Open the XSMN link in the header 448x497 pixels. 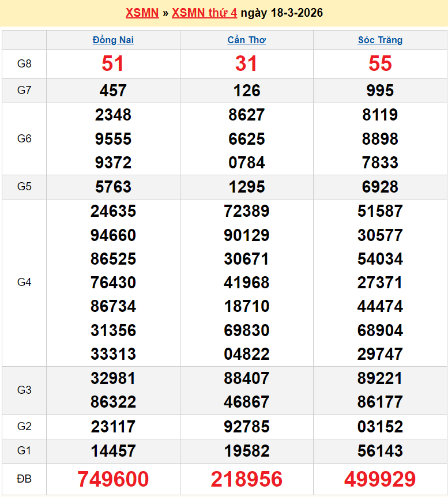click(142, 13)
